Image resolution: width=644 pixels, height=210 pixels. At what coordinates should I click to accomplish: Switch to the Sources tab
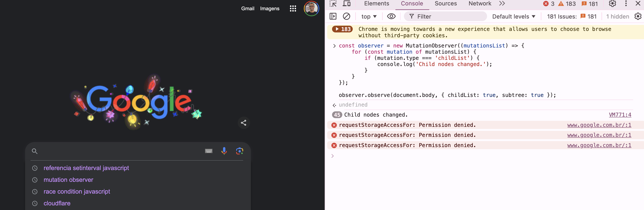click(446, 3)
